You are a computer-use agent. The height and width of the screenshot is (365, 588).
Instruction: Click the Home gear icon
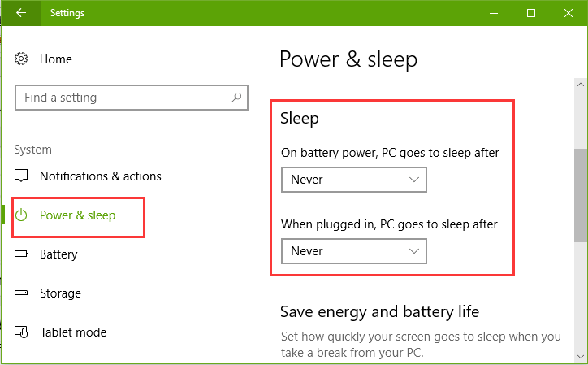pyautogui.click(x=23, y=59)
